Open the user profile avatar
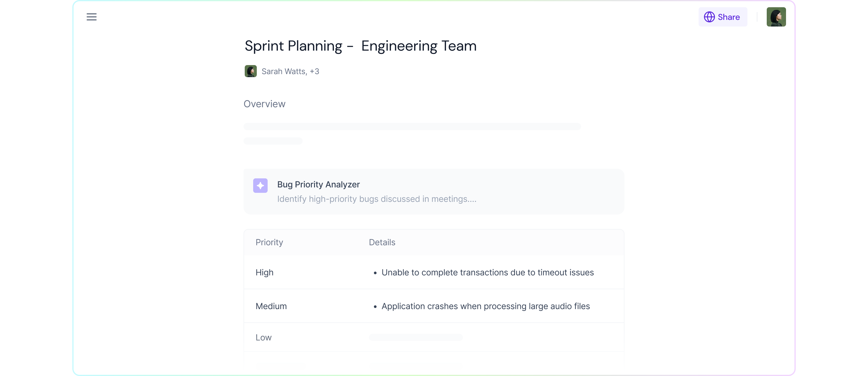Viewport: 868px width, 376px height. click(776, 17)
